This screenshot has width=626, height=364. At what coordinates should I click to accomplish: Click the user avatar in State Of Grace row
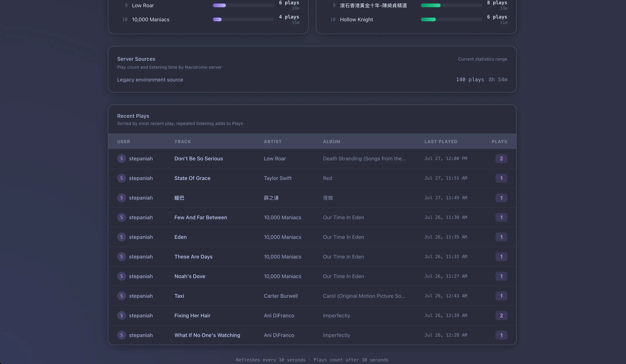click(x=121, y=178)
